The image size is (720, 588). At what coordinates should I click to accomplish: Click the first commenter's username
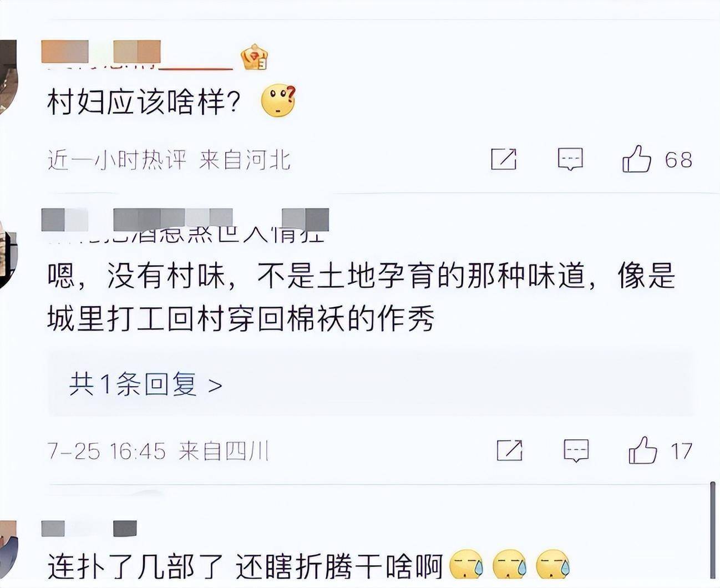click(x=137, y=56)
